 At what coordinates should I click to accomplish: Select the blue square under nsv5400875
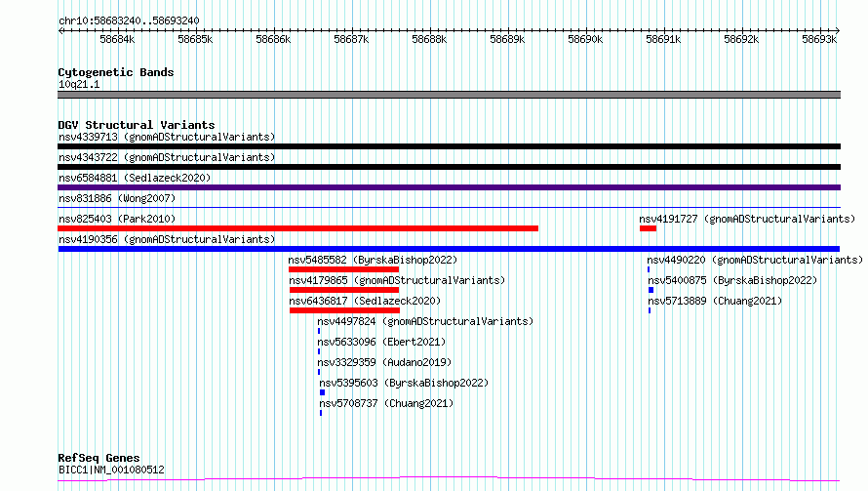point(651,290)
